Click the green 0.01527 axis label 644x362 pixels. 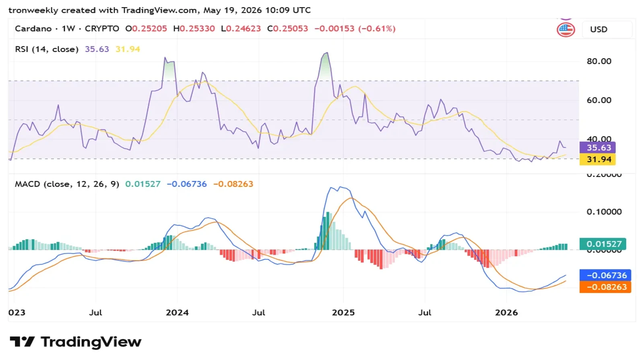(x=603, y=244)
